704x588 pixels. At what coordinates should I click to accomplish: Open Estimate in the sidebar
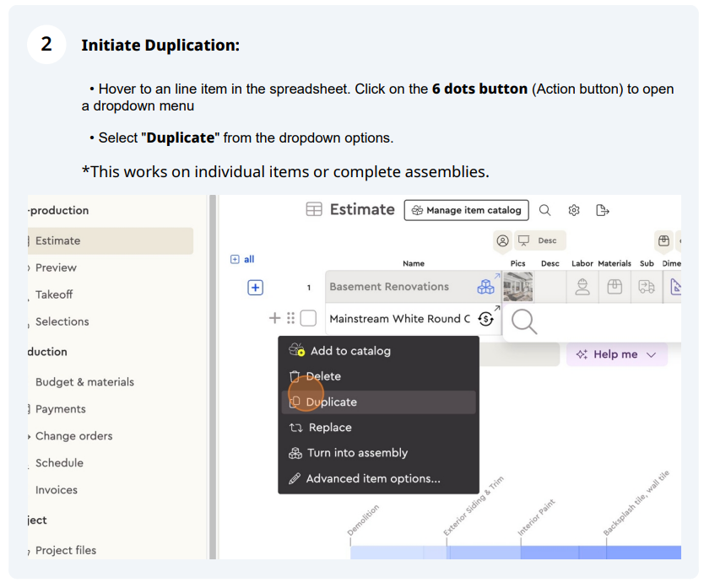(x=111, y=240)
